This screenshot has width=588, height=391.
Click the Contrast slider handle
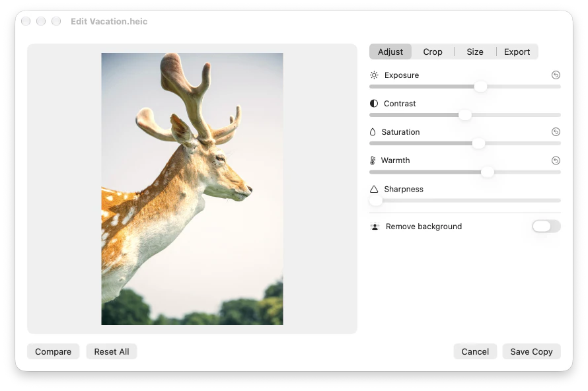[465, 115]
